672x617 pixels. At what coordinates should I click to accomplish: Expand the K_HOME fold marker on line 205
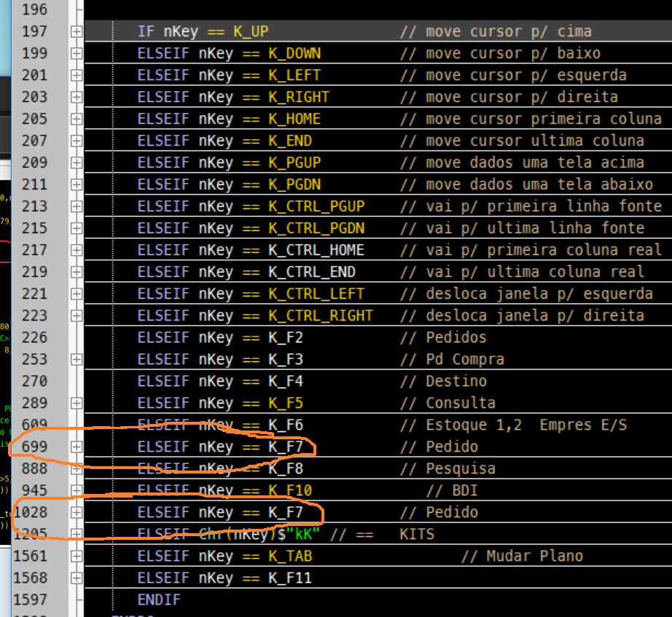76,119
